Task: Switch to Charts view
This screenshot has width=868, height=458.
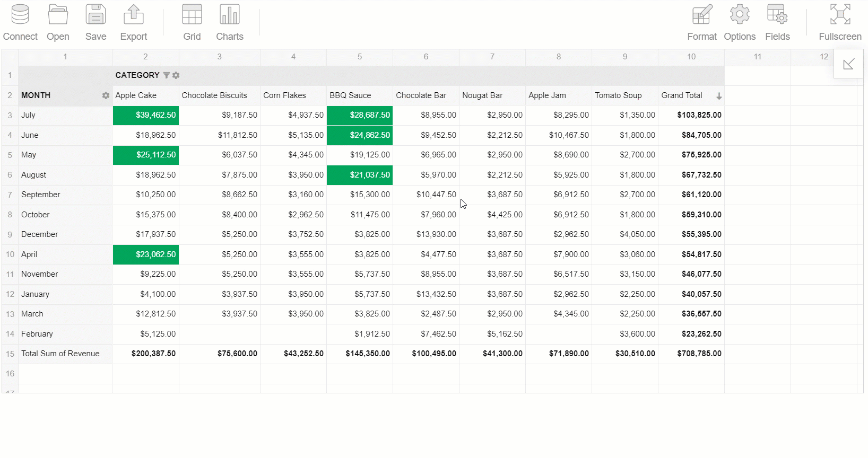Action: click(230, 23)
